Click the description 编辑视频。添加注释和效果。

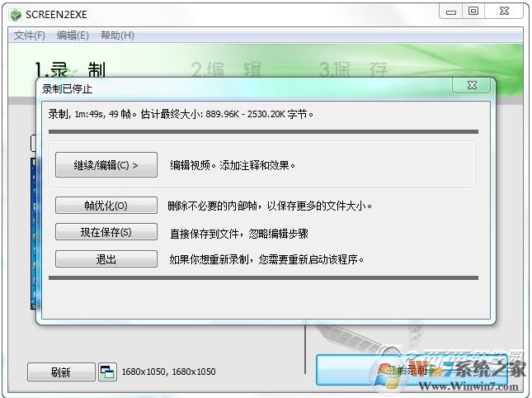tap(233, 165)
